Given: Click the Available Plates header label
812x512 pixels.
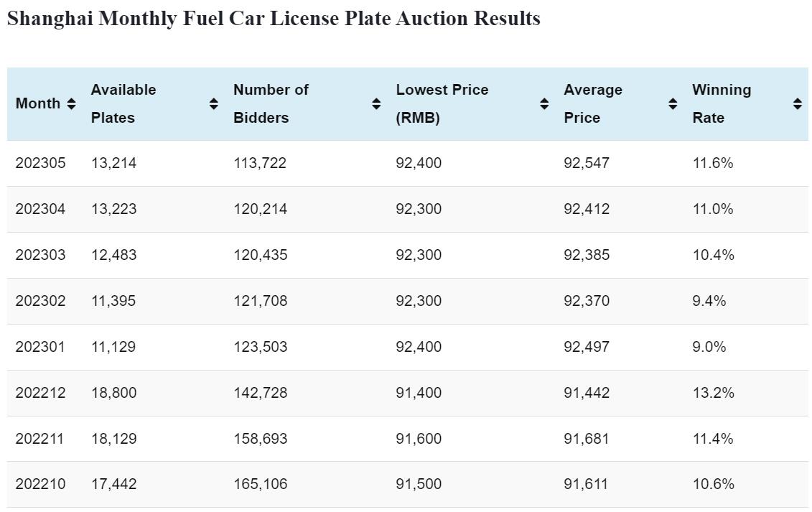Looking at the screenshot, I should pyautogui.click(x=123, y=103).
